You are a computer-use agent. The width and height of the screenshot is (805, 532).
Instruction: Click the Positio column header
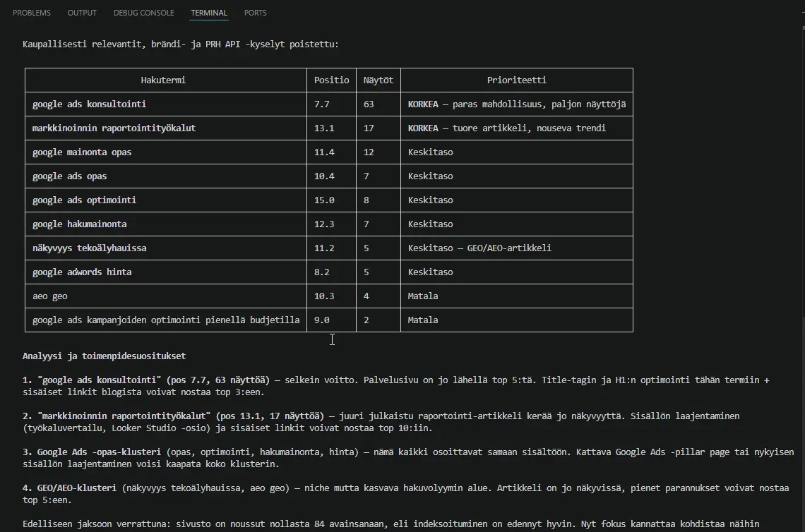point(331,80)
